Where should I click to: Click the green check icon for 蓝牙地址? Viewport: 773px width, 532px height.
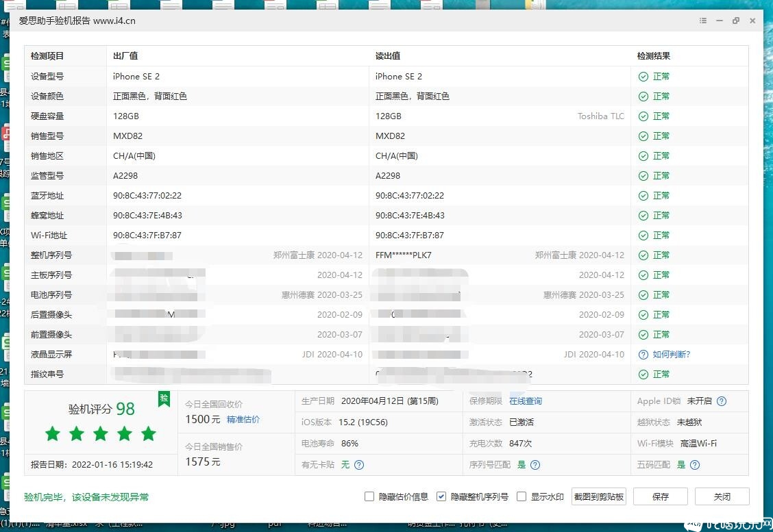pyautogui.click(x=643, y=196)
